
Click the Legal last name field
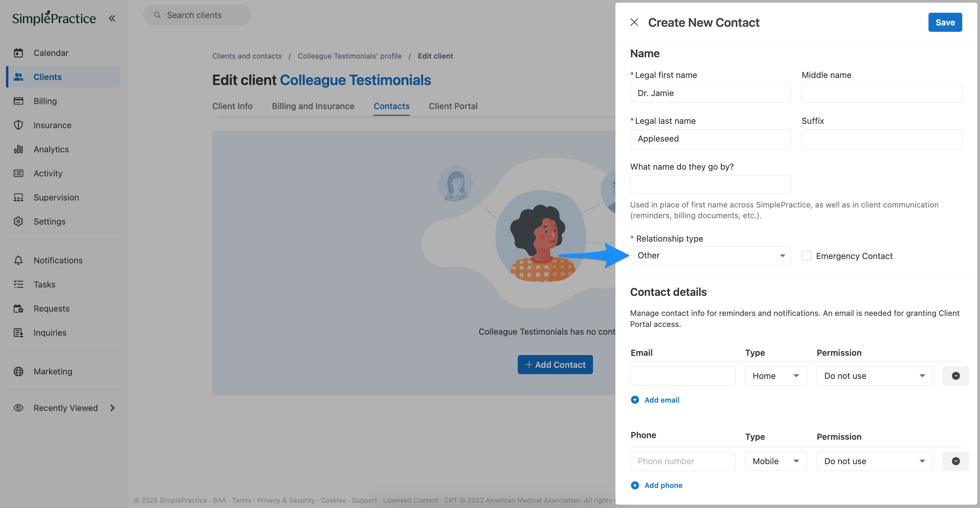click(710, 139)
